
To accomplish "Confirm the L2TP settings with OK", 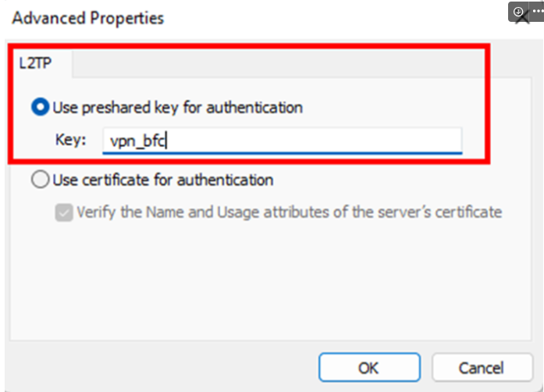I will coord(368,368).
